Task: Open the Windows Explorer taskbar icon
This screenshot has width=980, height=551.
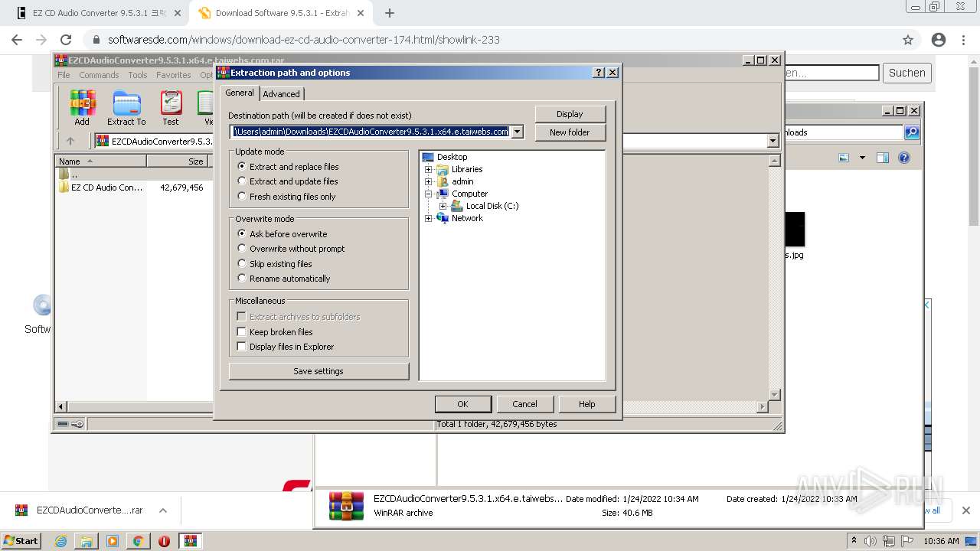Action: [87, 541]
